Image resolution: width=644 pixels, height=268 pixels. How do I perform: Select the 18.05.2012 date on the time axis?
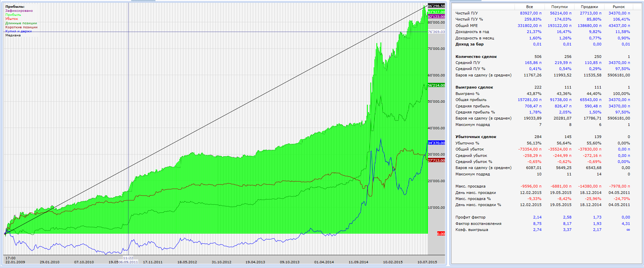click(x=187, y=262)
